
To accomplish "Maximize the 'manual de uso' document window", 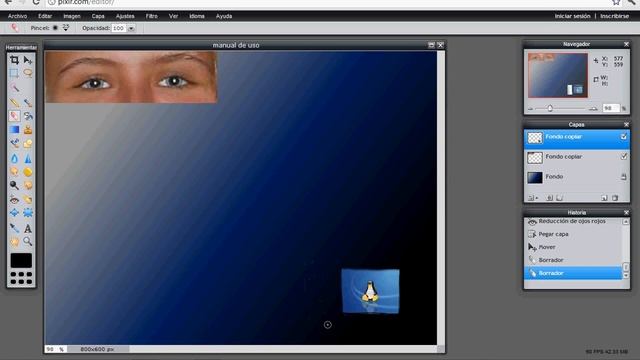I will pyautogui.click(x=431, y=45).
